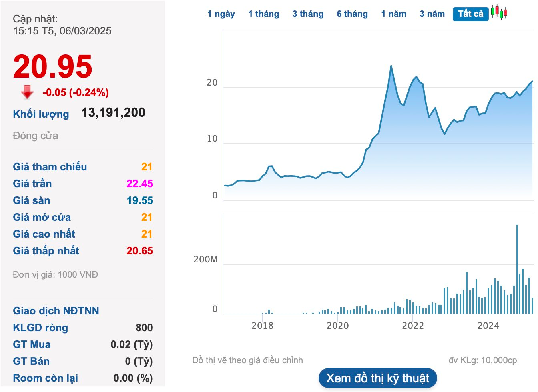The width and height of the screenshot is (538, 392).
Task: Click the 2021 price peak on chart
Action: click(391, 66)
